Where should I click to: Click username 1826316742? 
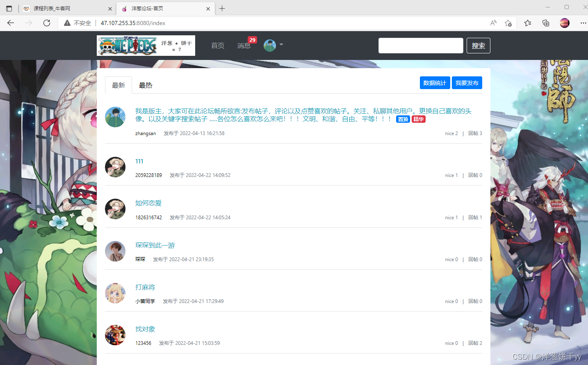coord(148,218)
